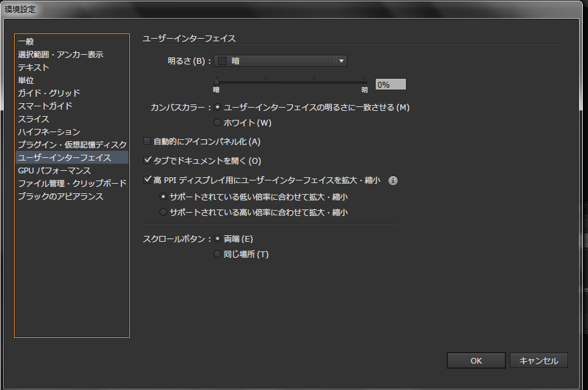The width and height of the screenshot is (588, 390).
Task: Open スマートガイド category
Action: click(72, 106)
